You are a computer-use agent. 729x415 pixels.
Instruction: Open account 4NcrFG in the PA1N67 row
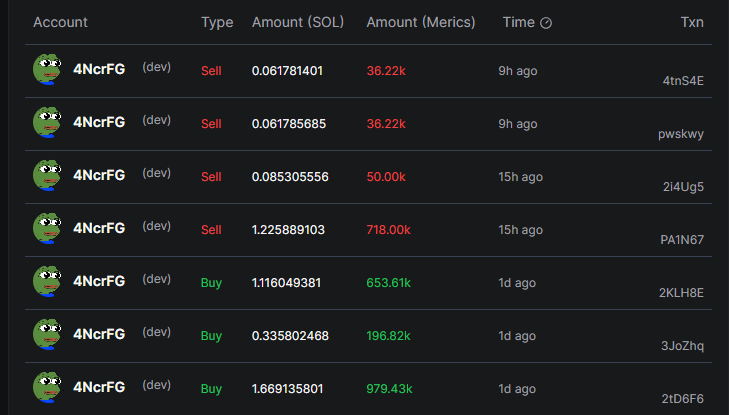point(99,228)
